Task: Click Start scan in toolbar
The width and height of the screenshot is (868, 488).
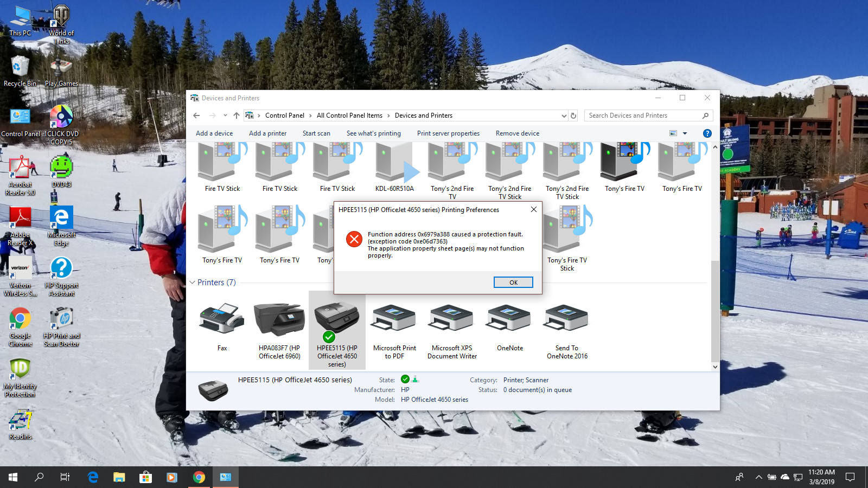Action: [x=316, y=133]
